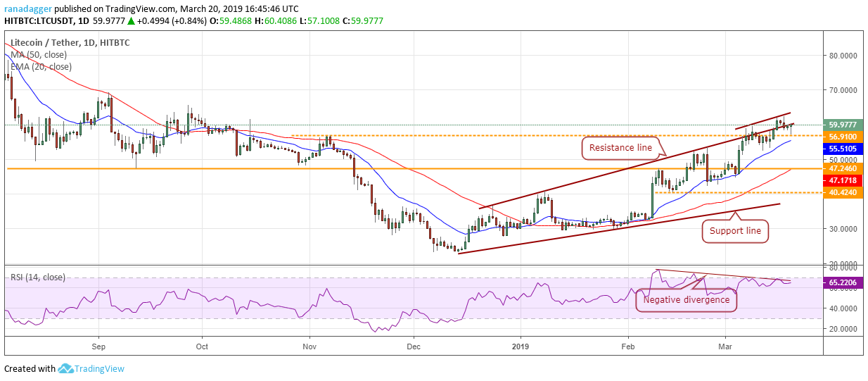
Task: Click the 70.0000 price axis tick
Action: [843, 91]
